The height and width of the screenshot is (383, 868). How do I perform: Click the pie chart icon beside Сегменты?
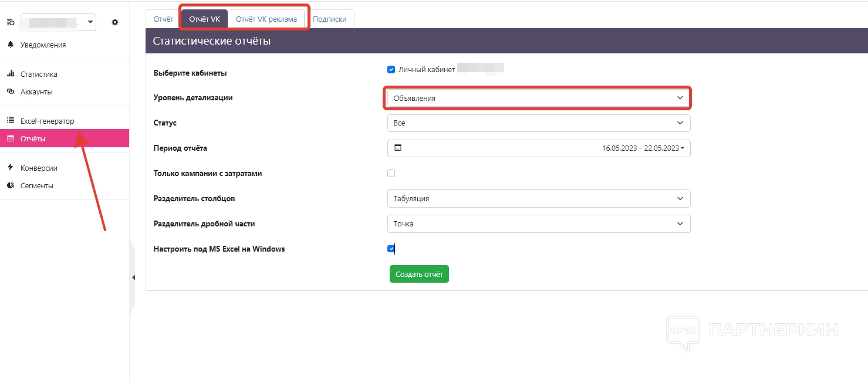pos(11,185)
